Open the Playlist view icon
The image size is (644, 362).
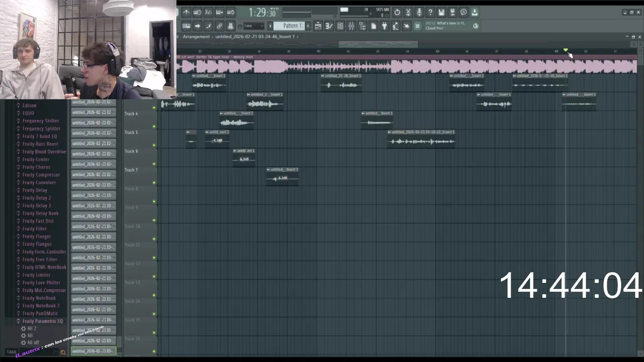coord(318,26)
